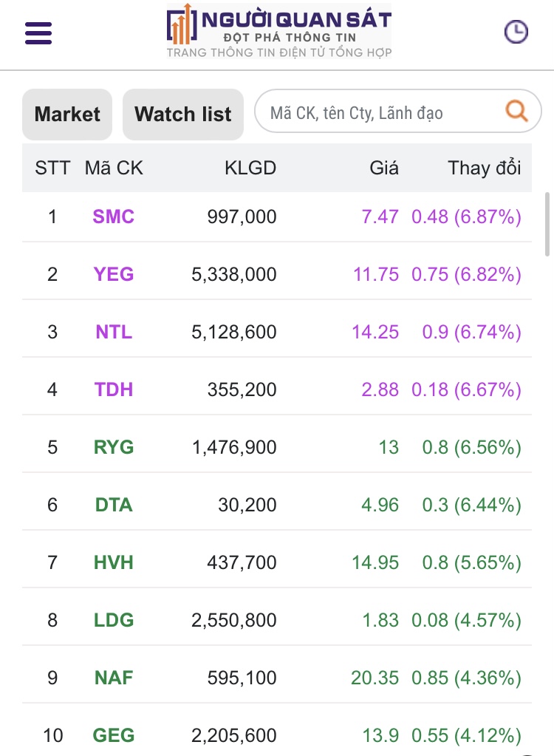The image size is (554, 756).
Task: Open the SMC stock ticker
Action: pyautogui.click(x=114, y=217)
